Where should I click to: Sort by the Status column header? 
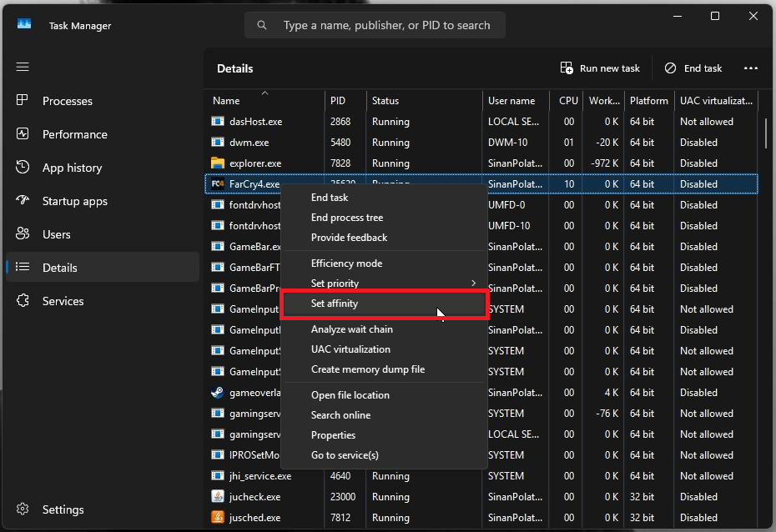(424, 100)
